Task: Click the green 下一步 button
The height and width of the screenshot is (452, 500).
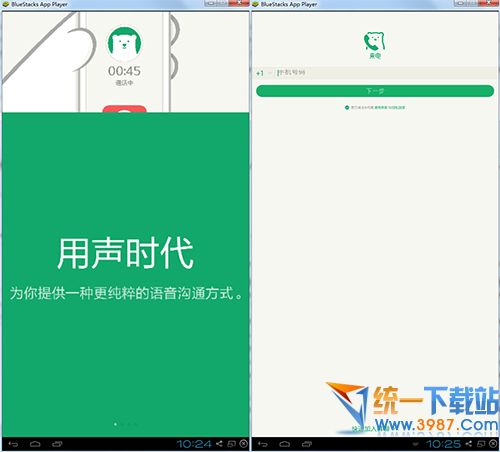Action: [x=375, y=91]
